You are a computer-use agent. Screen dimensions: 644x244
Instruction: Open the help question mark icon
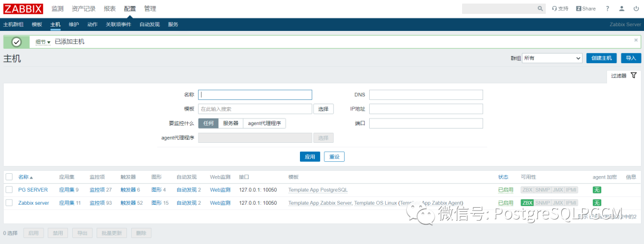608,8
